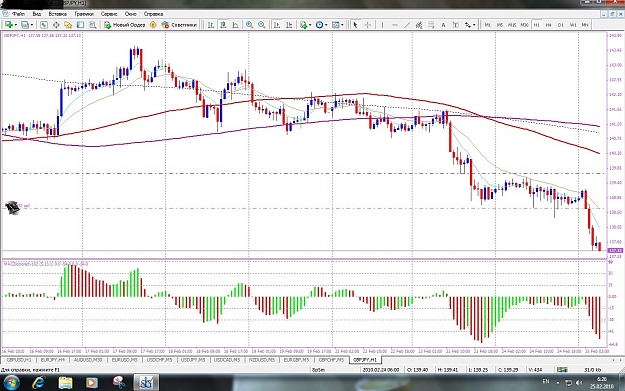Screen dimensions: 625x391
Task: Switch to the USDCAD,M5 chart tab
Action: pyautogui.click(x=227, y=360)
